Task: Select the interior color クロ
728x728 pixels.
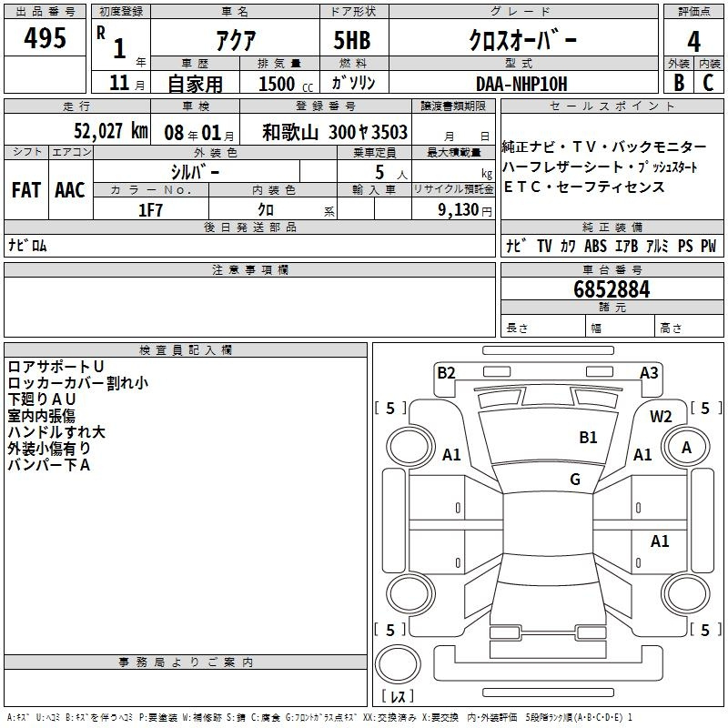Action: pos(266,210)
